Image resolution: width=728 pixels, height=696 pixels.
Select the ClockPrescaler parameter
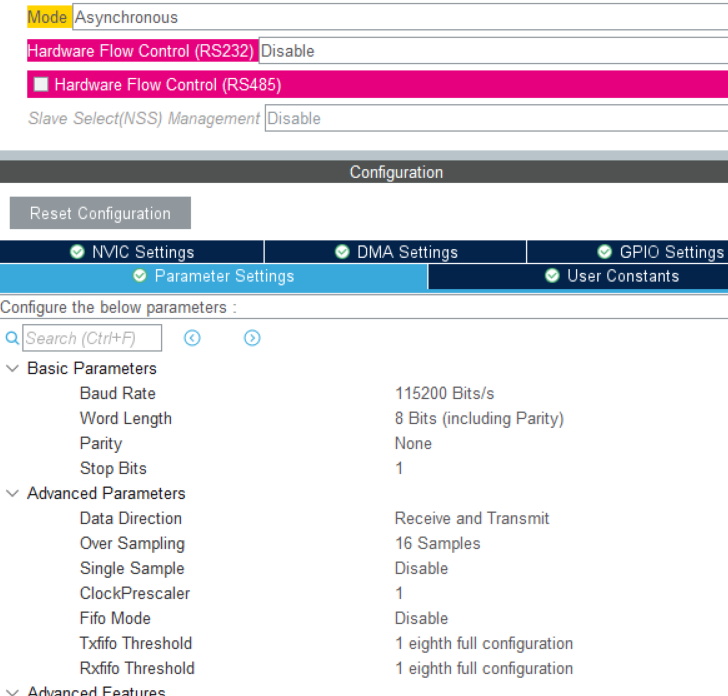tap(135, 594)
